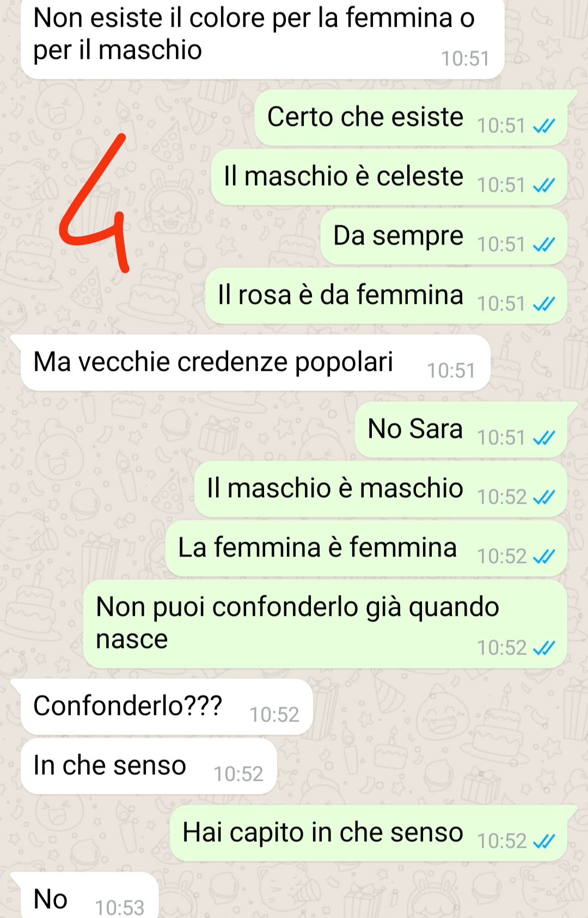
Task: Select the 'Ma vecchie credenze popolari' bubble
Action: click(x=256, y=363)
